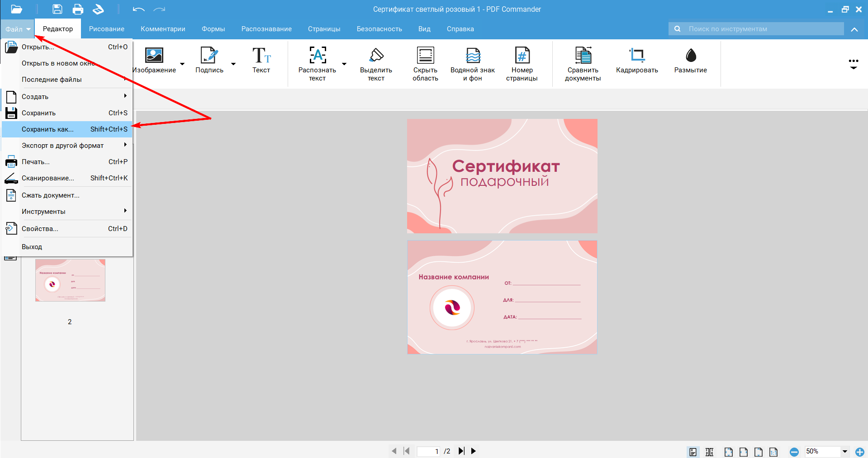Switch to the Pages (Страницы) tab
The width and height of the screenshot is (868, 458).
[x=324, y=29]
